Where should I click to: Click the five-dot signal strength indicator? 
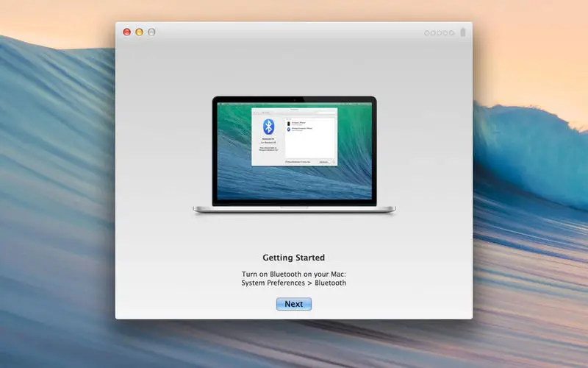tap(439, 33)
